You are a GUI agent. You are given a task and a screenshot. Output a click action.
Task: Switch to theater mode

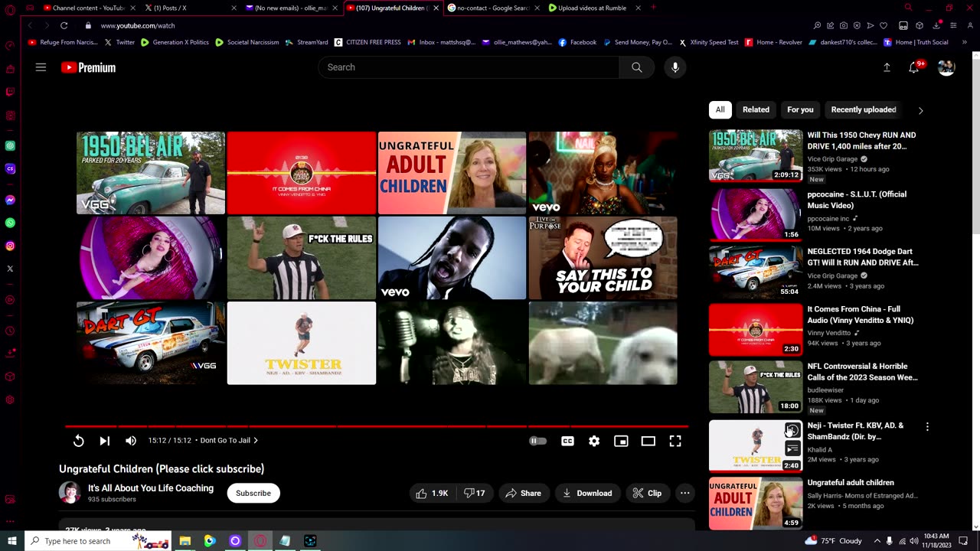coord(648,441)
